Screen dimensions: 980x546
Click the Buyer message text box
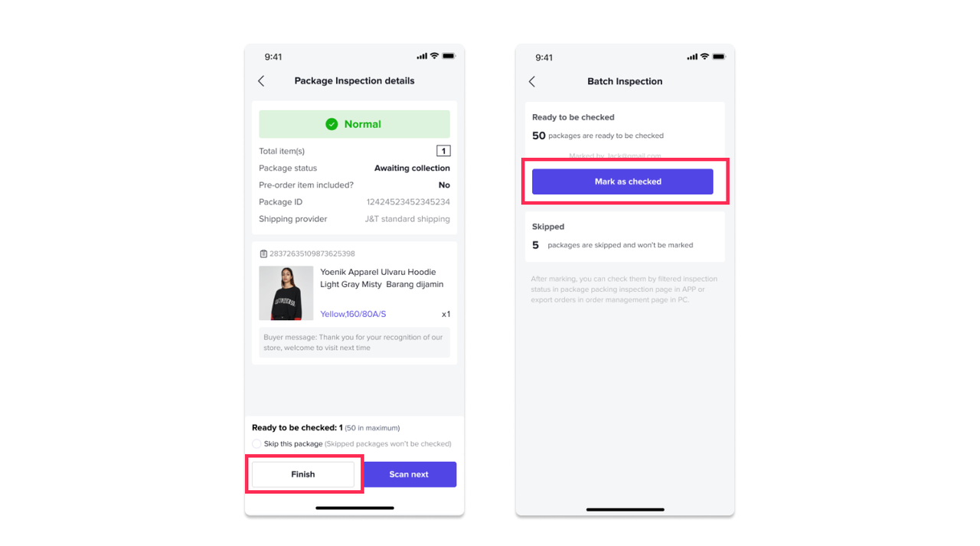354,342
